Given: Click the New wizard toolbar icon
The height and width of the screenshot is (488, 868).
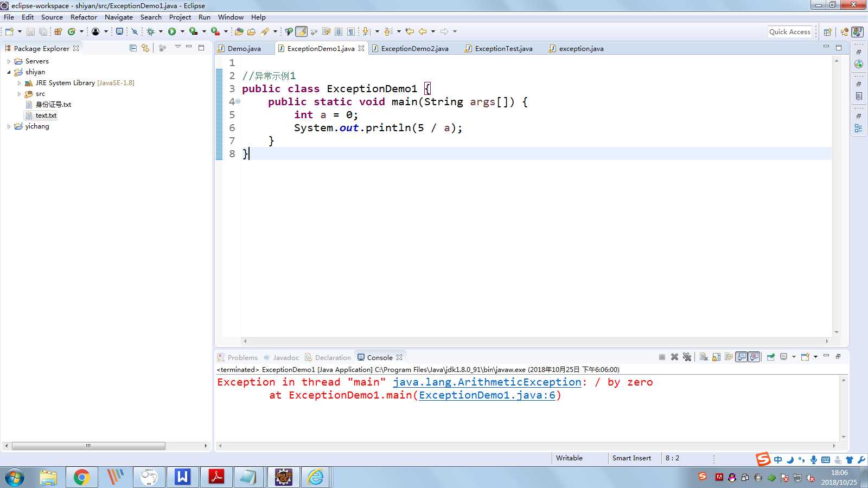Looking at the screenshot, I should (x=9, y=31).
